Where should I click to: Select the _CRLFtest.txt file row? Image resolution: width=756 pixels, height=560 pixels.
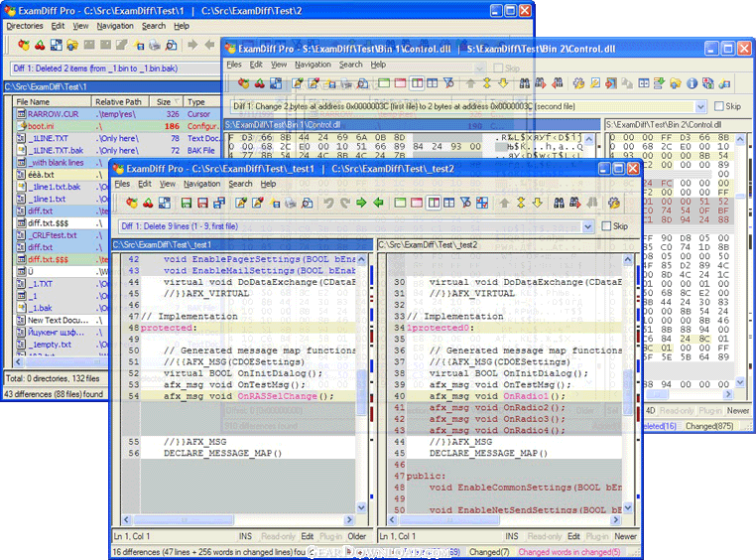62,235
